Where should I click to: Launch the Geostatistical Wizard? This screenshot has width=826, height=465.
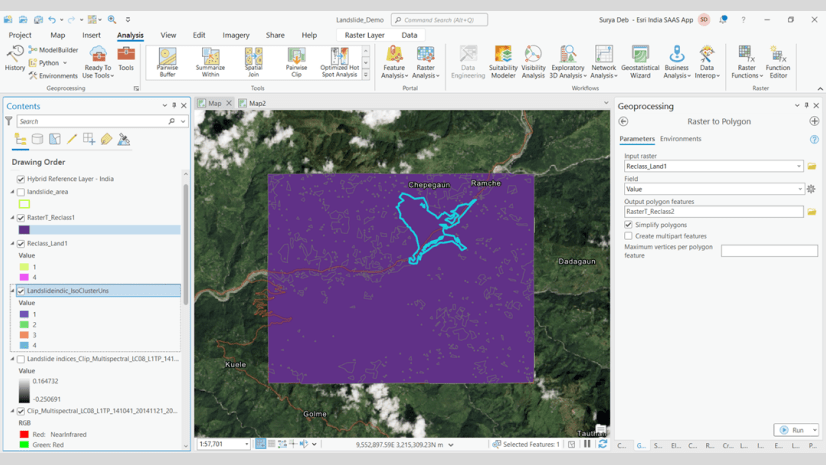(x=640, y=62)
